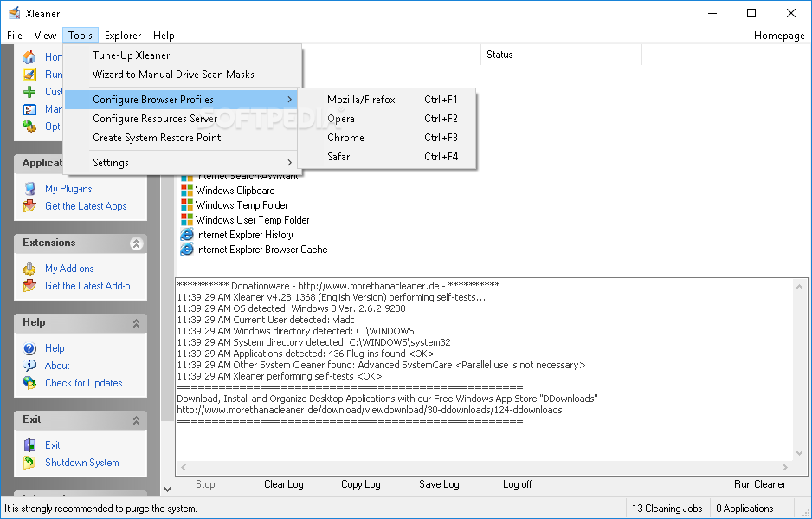
Task: Click the sidebar scroll-down chevron
Action: [167, 489]
